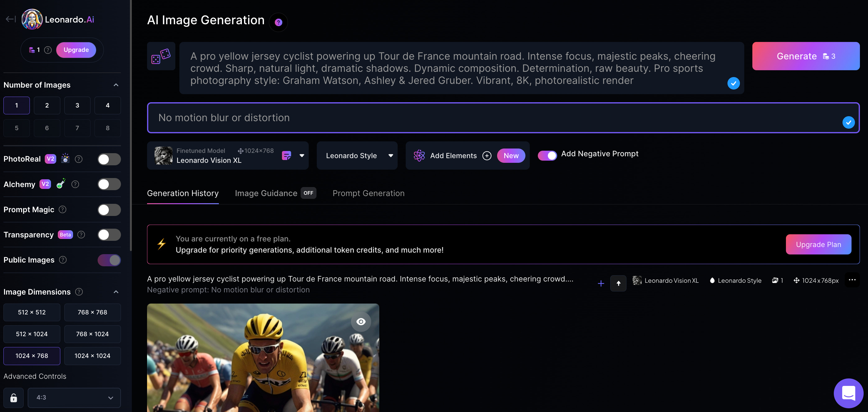Click the sidebar vertical scrollbar
The image size is (868, 412).
(130, 125)
